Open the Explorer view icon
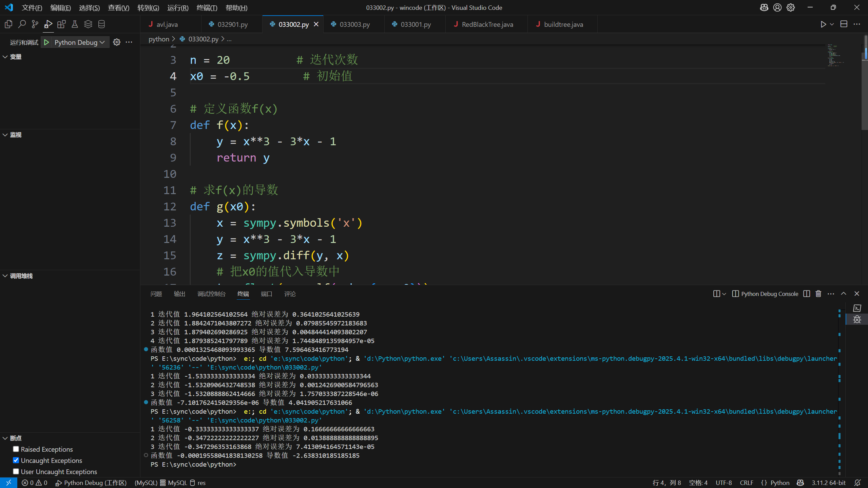 click(x=8, y=24)
